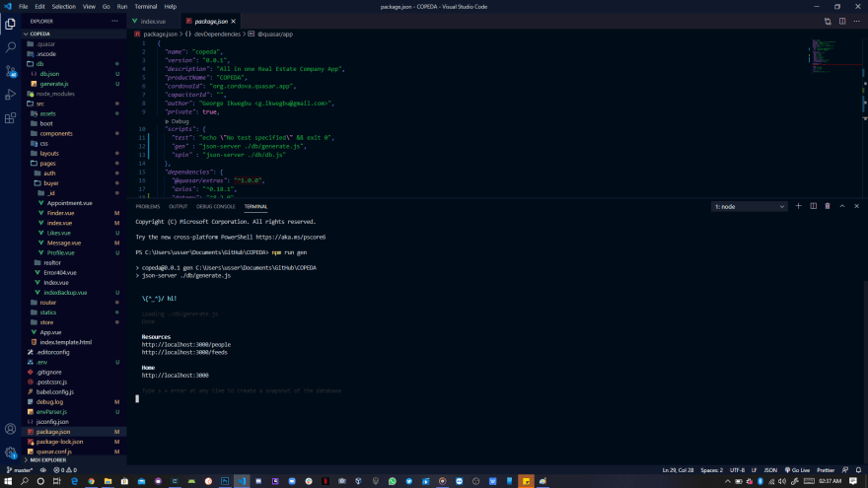This screenshot has height=488, width=868.
Task: Split the terminal pane
Action: point(813,206)
